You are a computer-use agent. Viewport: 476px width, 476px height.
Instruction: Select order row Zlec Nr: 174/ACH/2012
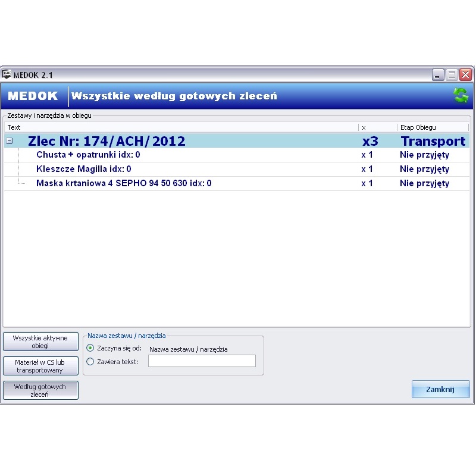coord(107,141)
